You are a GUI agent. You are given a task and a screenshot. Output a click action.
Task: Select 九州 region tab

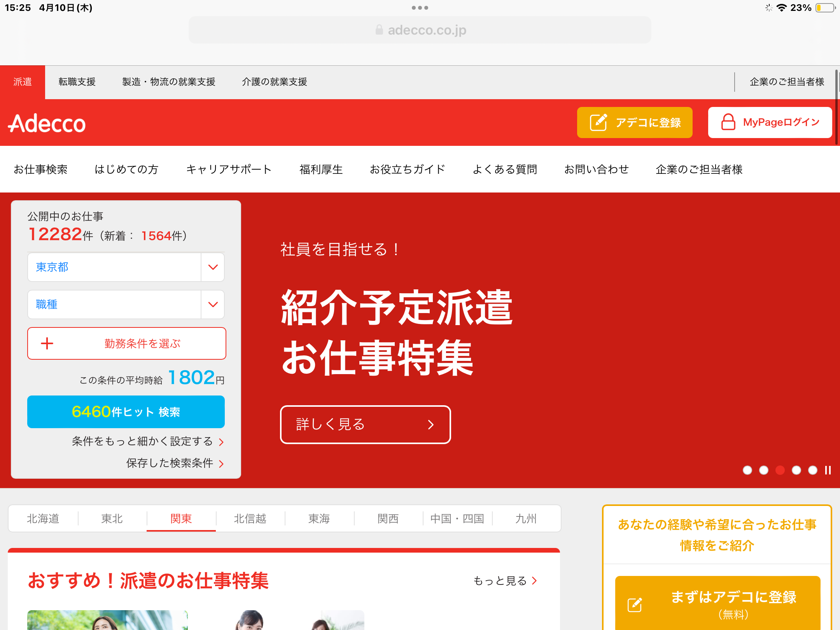coord(526,518)
